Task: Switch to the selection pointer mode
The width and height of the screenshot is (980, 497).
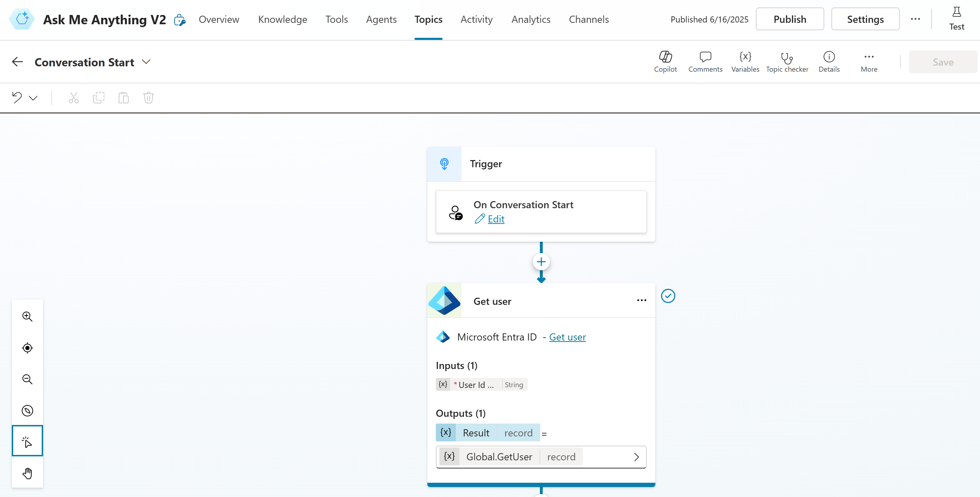Action: pos(27,441)
